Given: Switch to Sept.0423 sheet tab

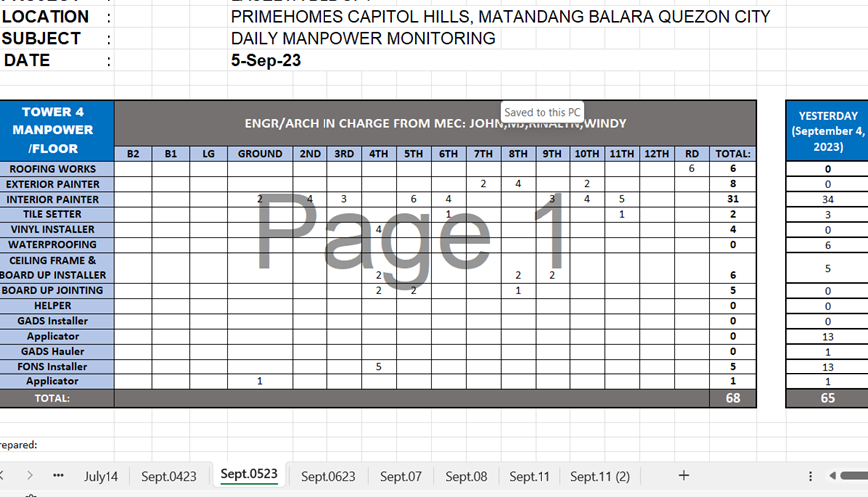Looking at the screenshot, I should [169, 476].
